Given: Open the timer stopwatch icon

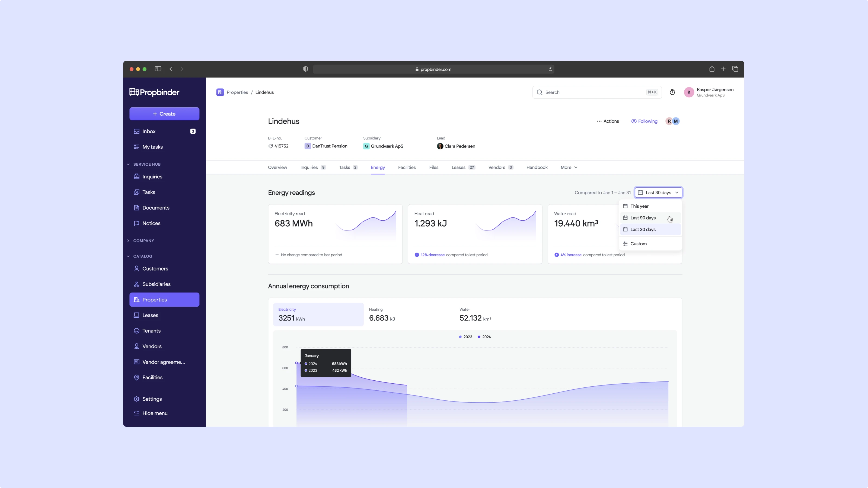Looking at the screenshot, I should 672,92.
